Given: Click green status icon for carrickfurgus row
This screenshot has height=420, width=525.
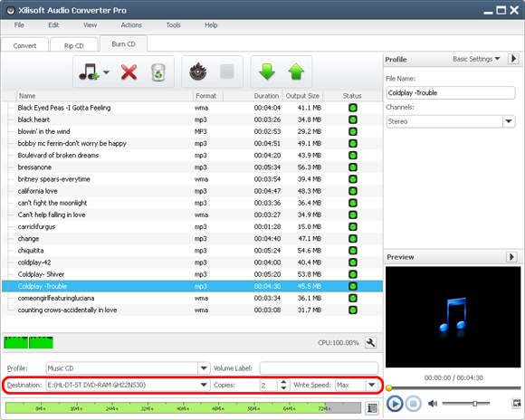Looking at the screenshot, I should [x=353, y=227].
